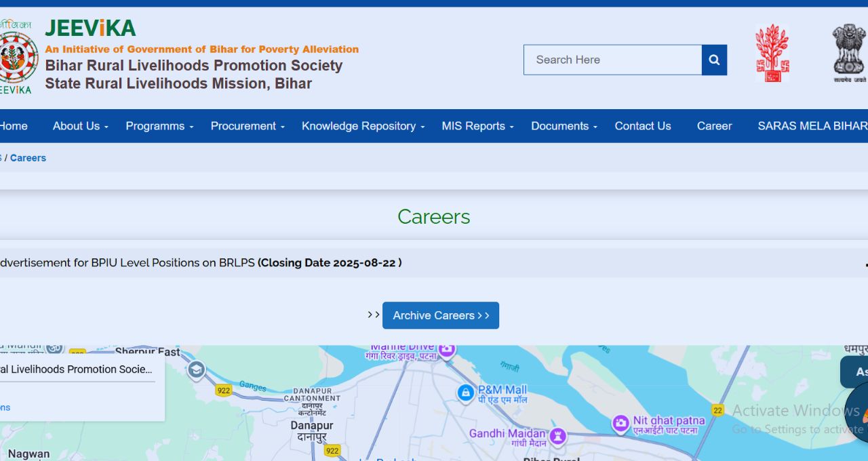Image resolution: width=868 pixels, height=461 pixels.
Task: Click the Ganges river label on the map
Action: 252,386
